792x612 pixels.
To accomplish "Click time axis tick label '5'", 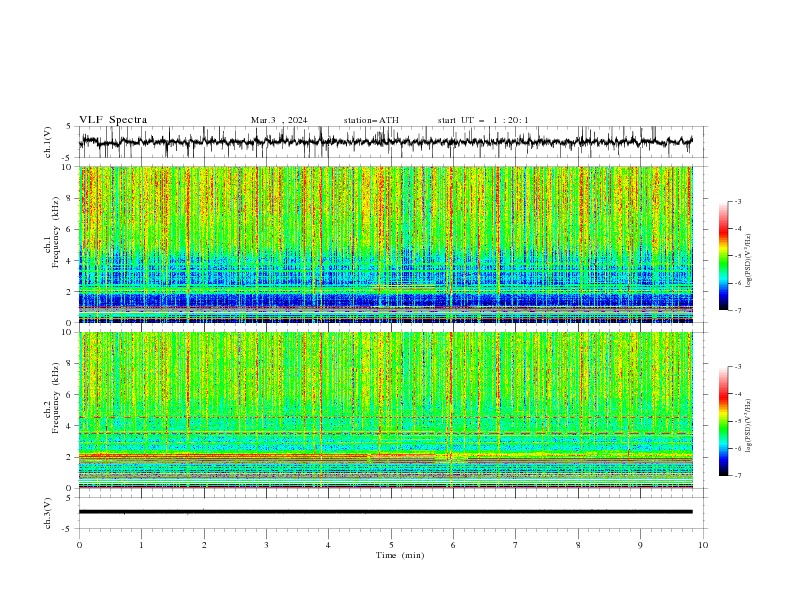I will coord(391,545).
